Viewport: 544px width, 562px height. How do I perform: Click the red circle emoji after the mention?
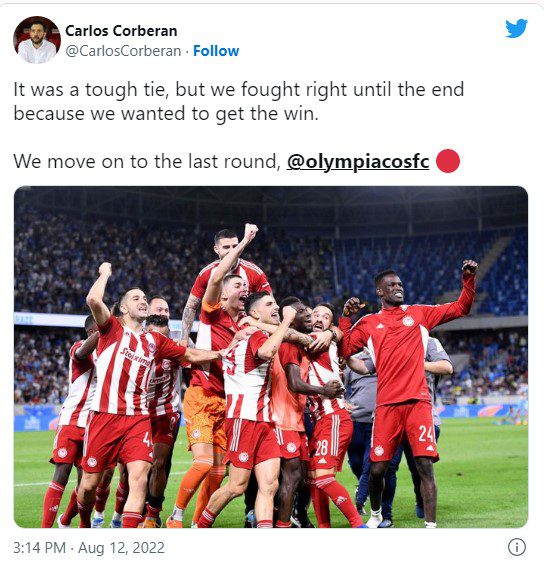pyautogui.click(x=448, y=161)
